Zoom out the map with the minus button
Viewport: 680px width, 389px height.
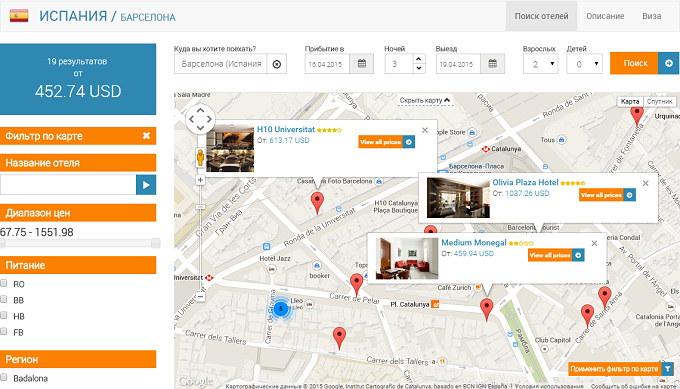pos(200,297)
